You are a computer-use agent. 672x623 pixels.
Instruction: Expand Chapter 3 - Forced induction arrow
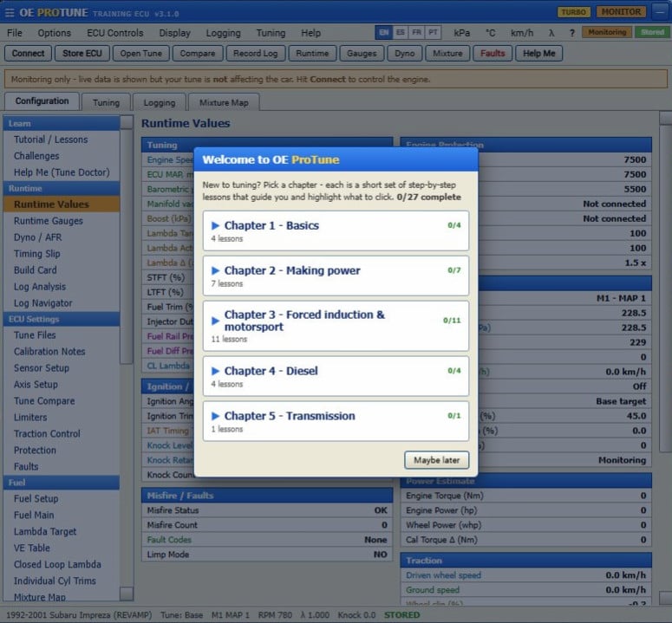[215, 321]
